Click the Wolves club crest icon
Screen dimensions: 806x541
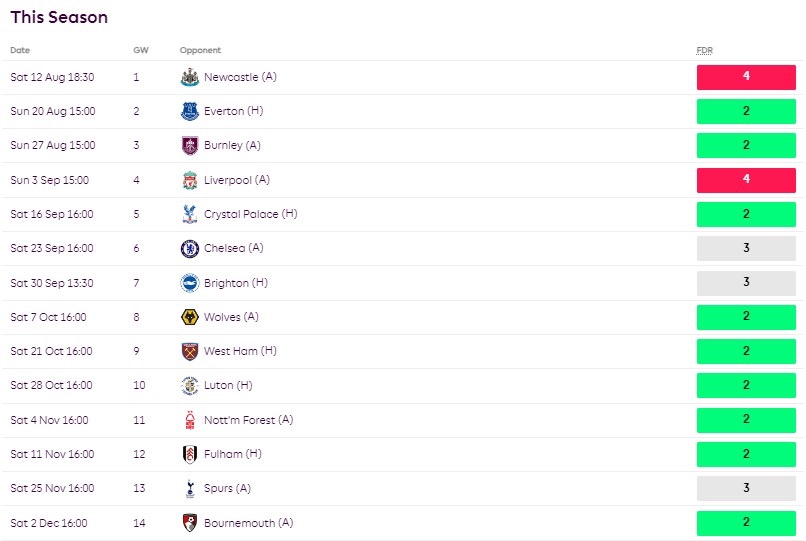pyautogui.click(x=189, y=317)
